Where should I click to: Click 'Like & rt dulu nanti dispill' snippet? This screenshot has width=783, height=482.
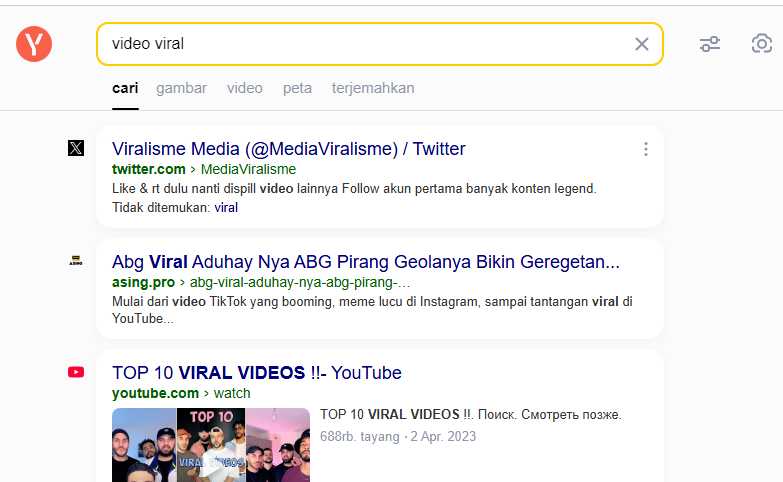[354, 189]
